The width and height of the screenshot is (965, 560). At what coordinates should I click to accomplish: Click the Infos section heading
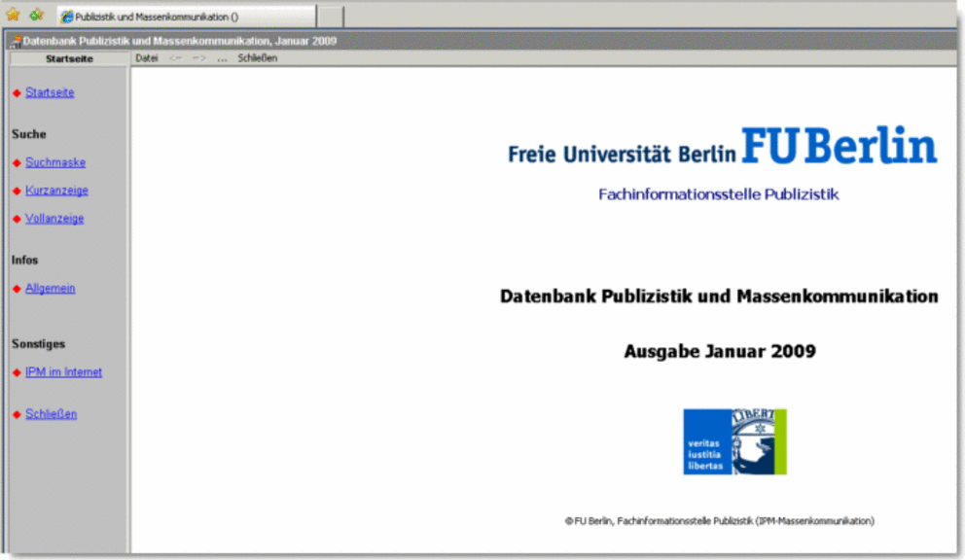click(x=24, y=261)
